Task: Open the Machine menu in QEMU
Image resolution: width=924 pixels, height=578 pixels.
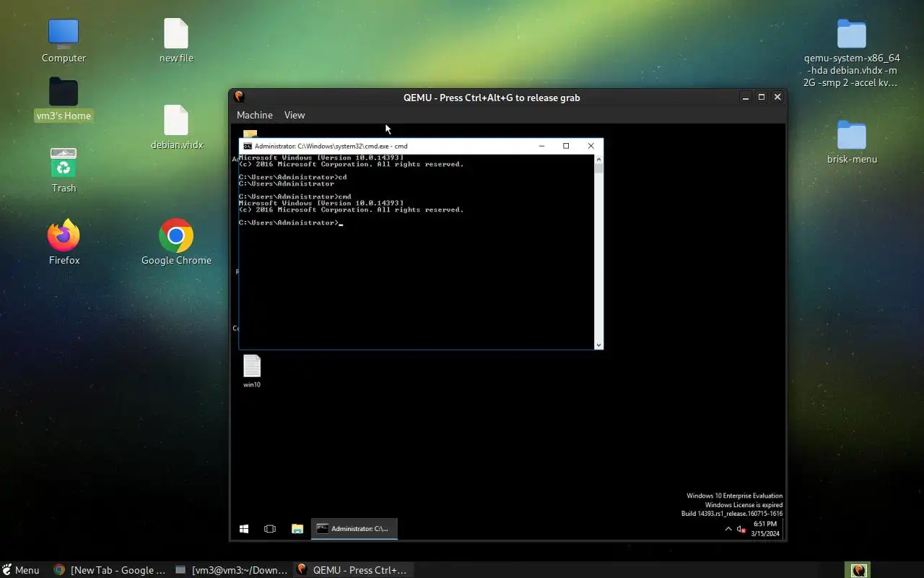Action: coord(255,115)
